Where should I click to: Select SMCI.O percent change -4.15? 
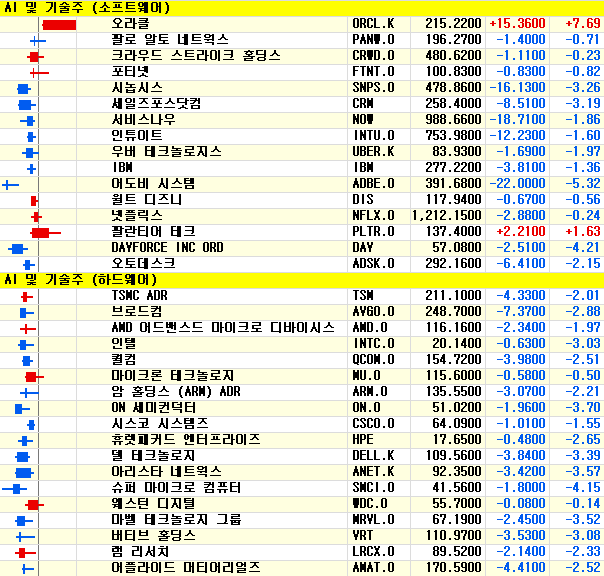tap(582, 487)
